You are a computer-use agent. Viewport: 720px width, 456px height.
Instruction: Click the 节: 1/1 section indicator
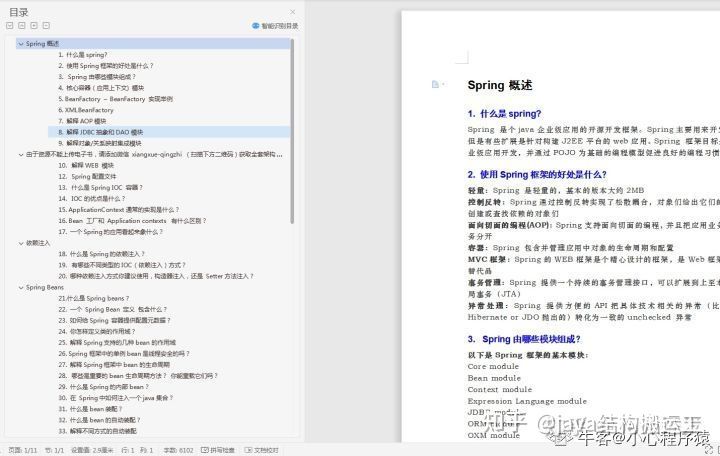click(55, 450)
